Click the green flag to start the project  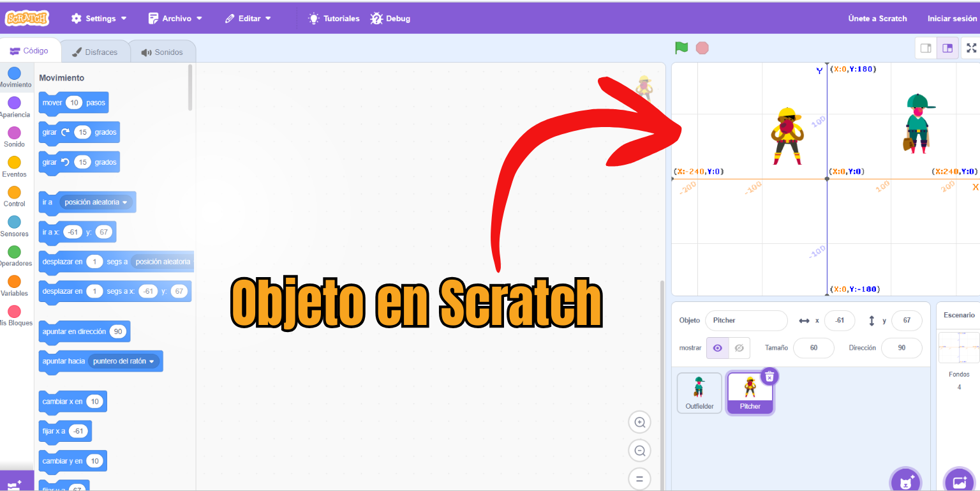681,47
